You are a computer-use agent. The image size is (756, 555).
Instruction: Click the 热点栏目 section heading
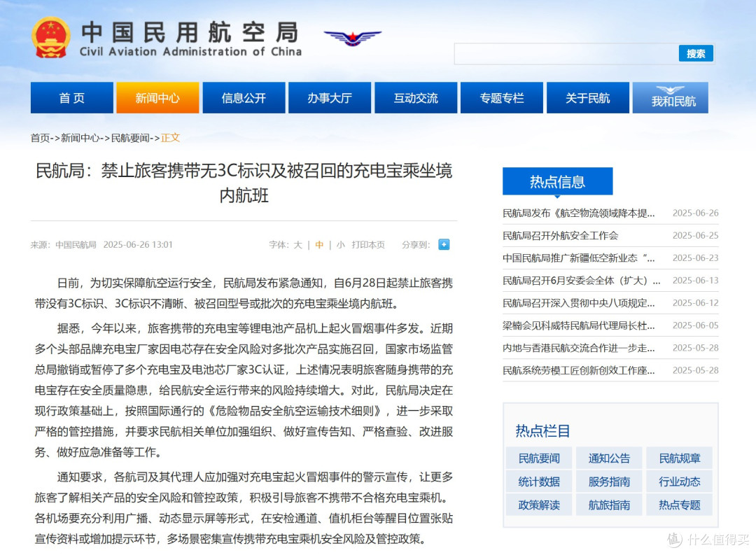coord(543,430)
